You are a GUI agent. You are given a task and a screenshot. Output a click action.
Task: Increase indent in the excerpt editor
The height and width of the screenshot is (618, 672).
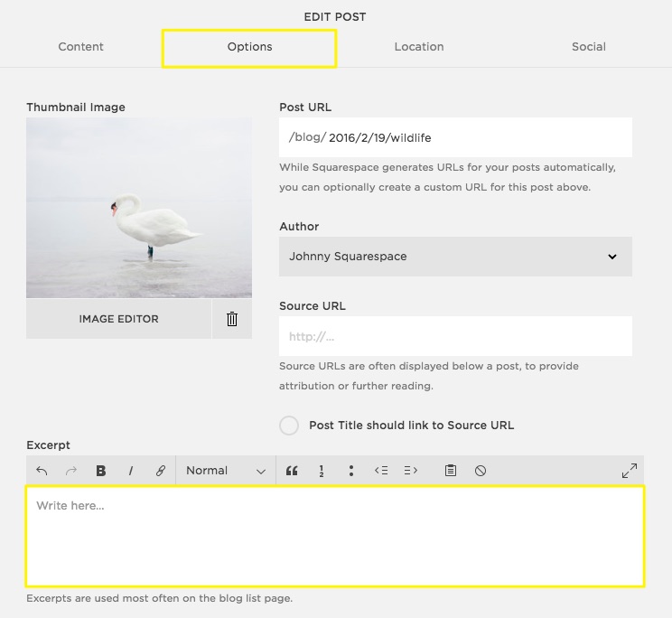point(411,471)
